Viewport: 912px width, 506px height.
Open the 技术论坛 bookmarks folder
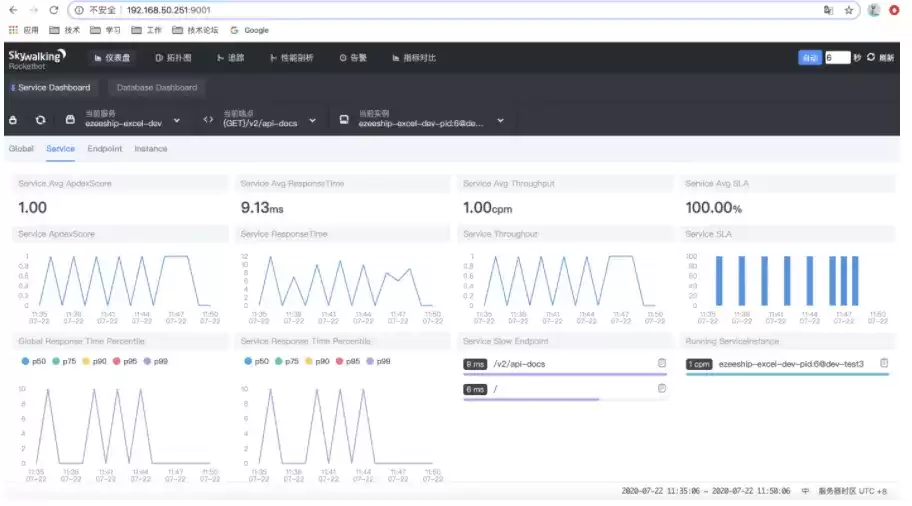(195, 30)
